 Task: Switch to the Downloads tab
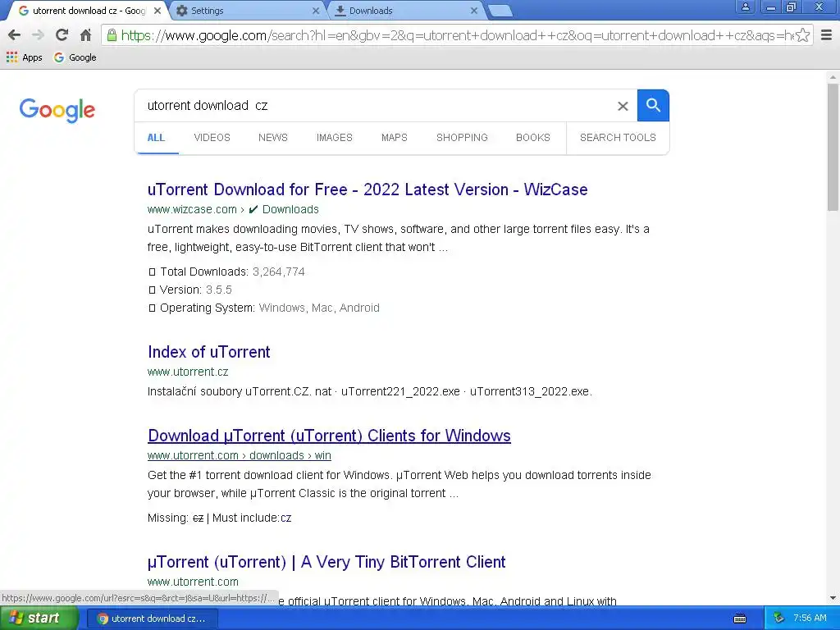pyautogui.click(x=404, y=11)
